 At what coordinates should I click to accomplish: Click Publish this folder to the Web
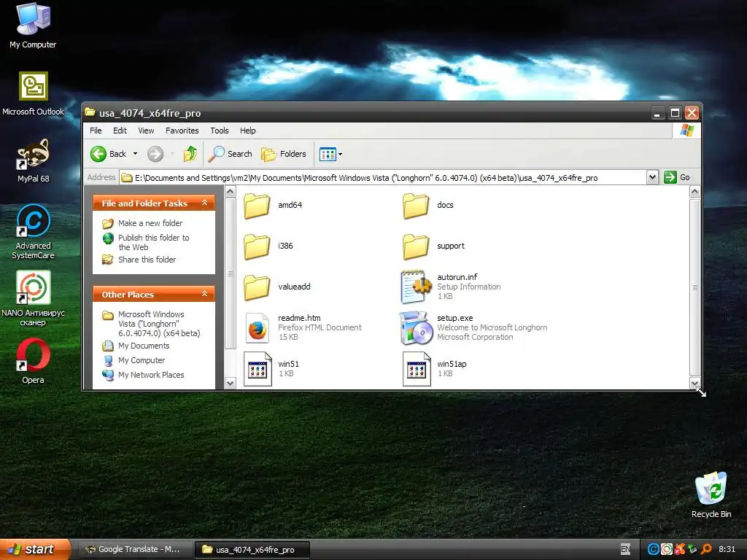click(x=153, y=242)
